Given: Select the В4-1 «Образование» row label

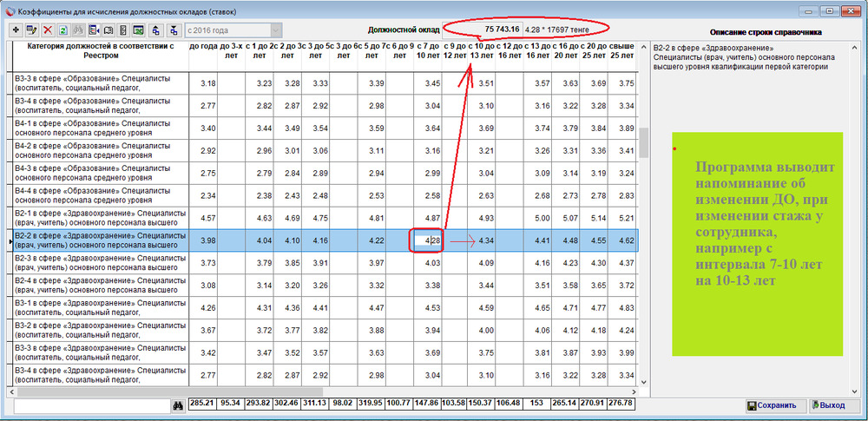Looking at the screenshot, I should pos(100,128).
